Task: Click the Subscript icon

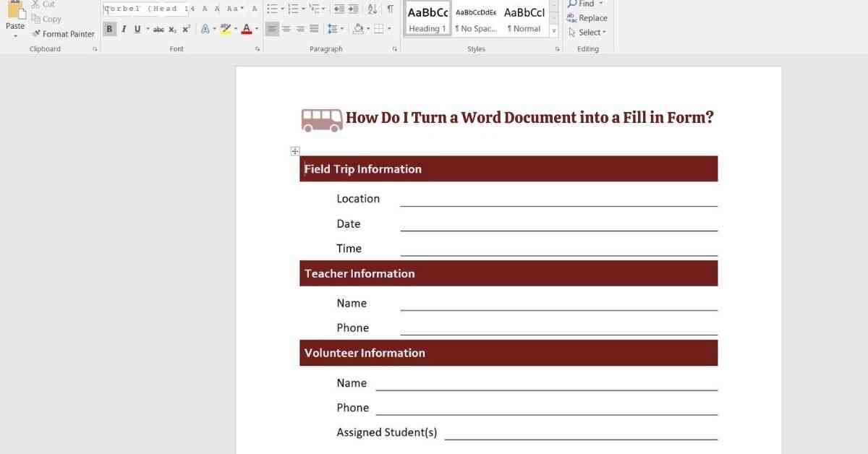Action: coord(172,30)
